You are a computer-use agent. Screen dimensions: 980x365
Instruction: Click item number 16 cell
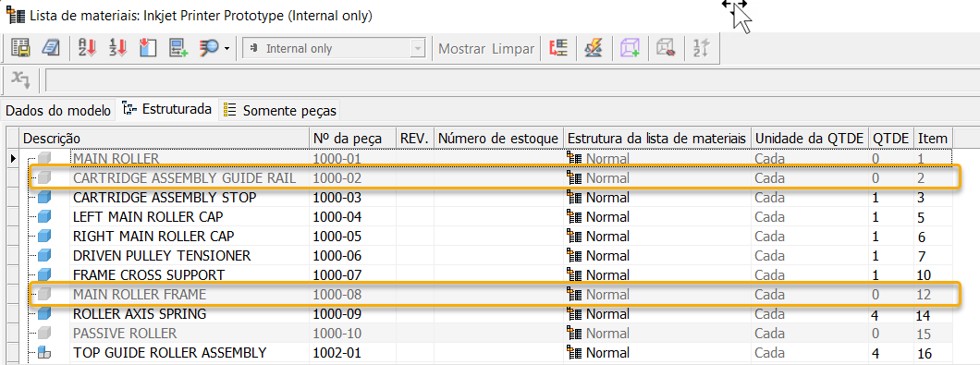[933, 352]
